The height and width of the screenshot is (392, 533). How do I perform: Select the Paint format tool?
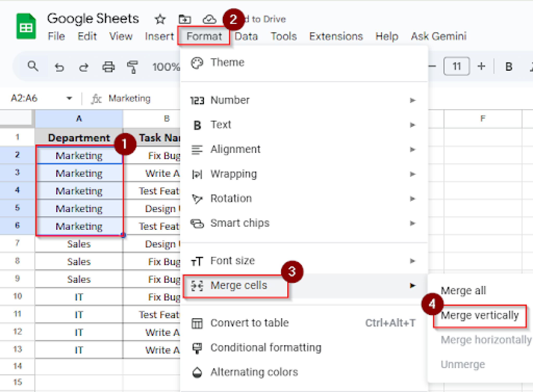[133, 67]
